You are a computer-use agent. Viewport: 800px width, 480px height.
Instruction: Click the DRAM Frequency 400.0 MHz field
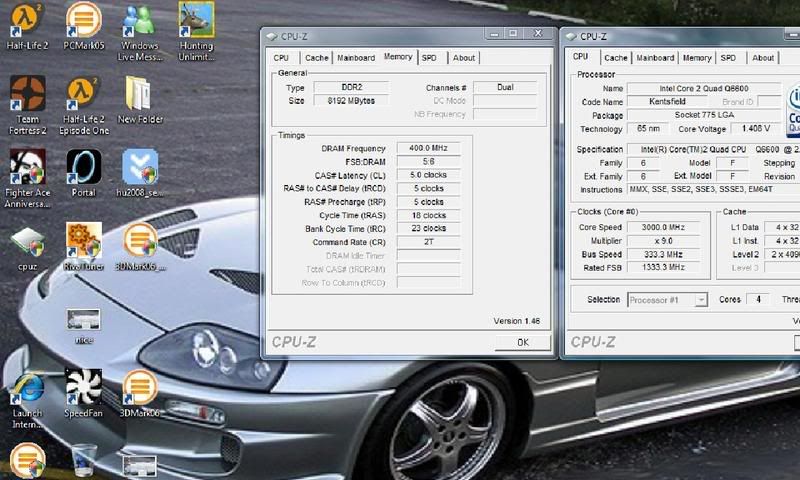pyautogui.click(x=429, y=148)
